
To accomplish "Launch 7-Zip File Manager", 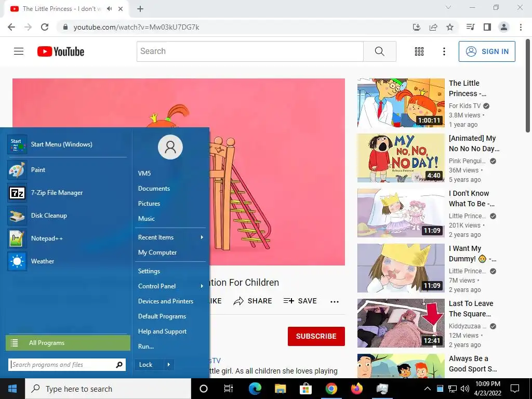I will (67, 193).
